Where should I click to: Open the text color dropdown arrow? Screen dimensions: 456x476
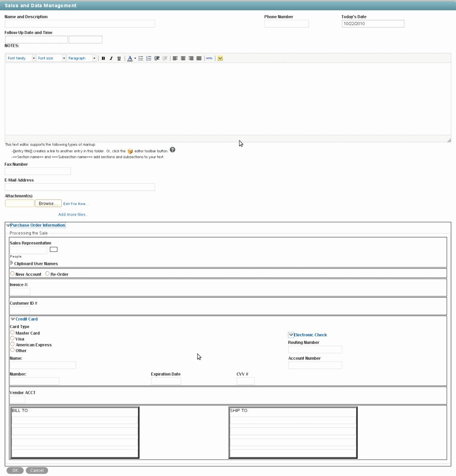(x=135, y=58)
